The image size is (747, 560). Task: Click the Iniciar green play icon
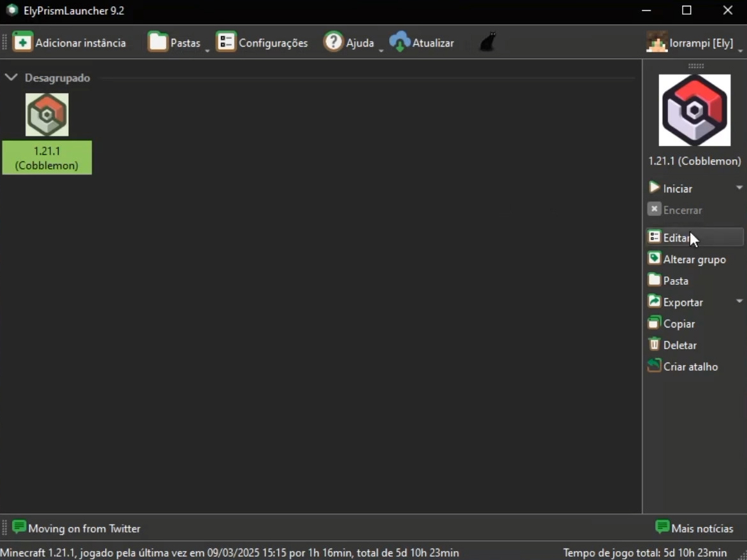[x=654, y=188]
